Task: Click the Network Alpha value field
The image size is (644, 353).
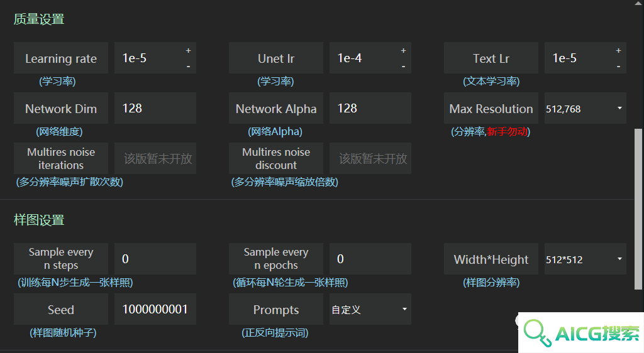Action: 370,108
